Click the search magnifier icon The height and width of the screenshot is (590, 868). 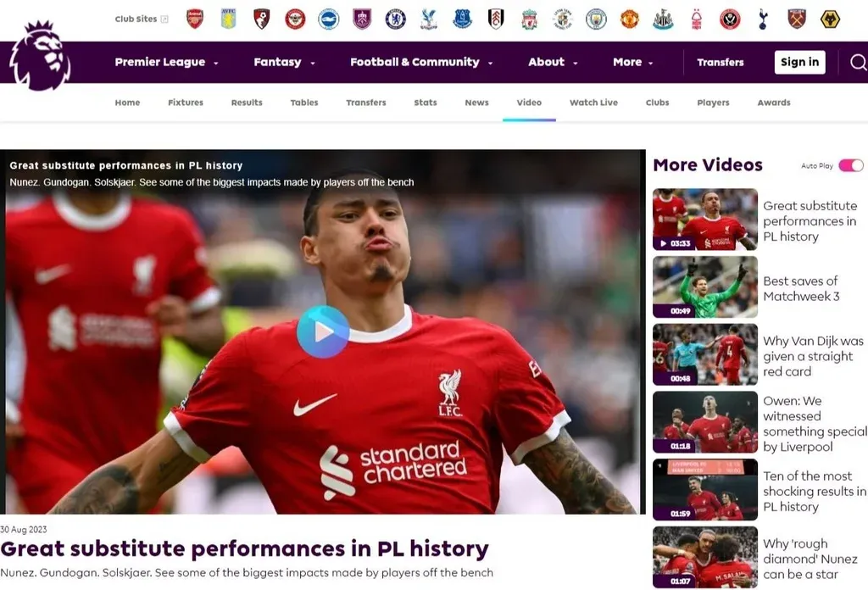pos(858,62)
